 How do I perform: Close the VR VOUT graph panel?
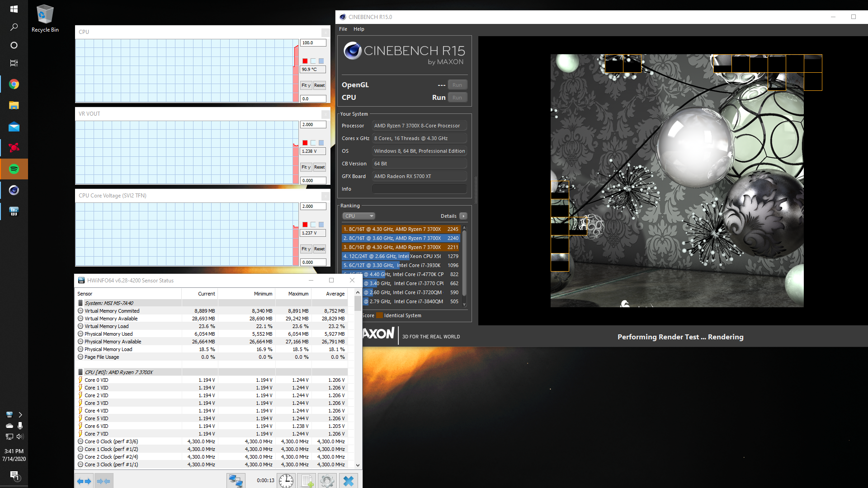coord(325,114)
